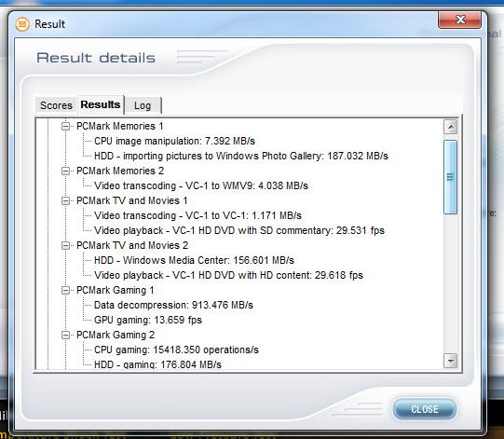Select Video playback with SD commentary row
Image resolution: width=504 pixels, height=439 pixels.
[x=239, y=230]
